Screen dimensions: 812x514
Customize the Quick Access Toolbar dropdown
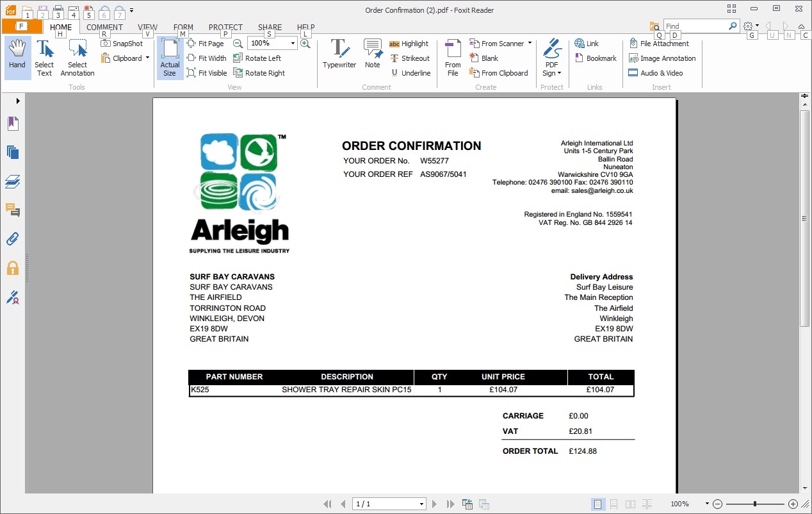[131, 10]
